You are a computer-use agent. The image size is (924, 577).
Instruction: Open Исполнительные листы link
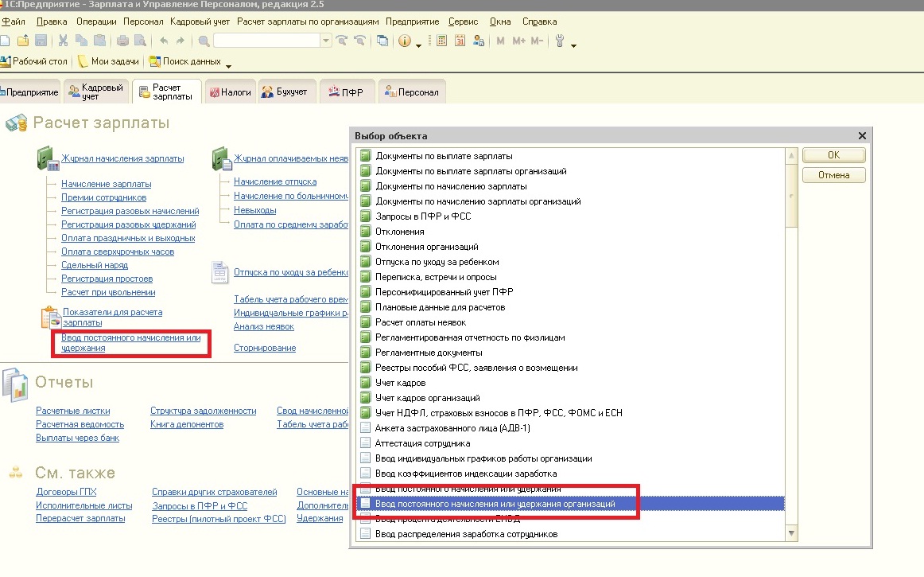pyautogui.click(x=83, y=505)
